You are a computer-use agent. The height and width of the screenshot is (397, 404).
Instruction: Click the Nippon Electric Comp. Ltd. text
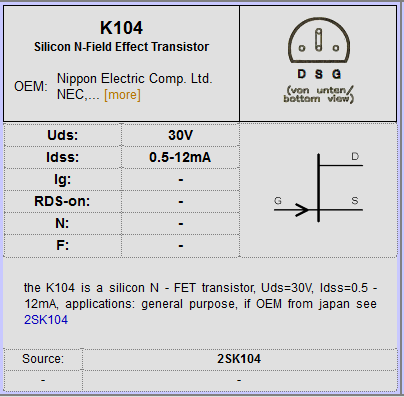135,79
